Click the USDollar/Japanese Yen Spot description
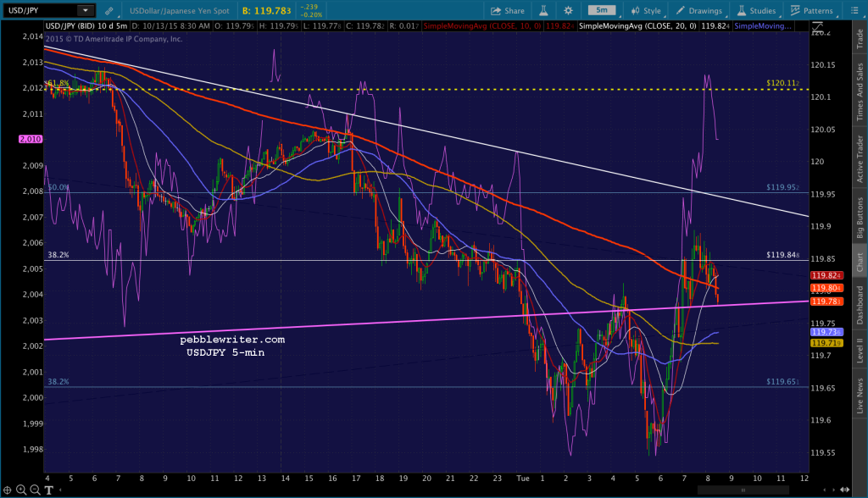 [180, 10]
